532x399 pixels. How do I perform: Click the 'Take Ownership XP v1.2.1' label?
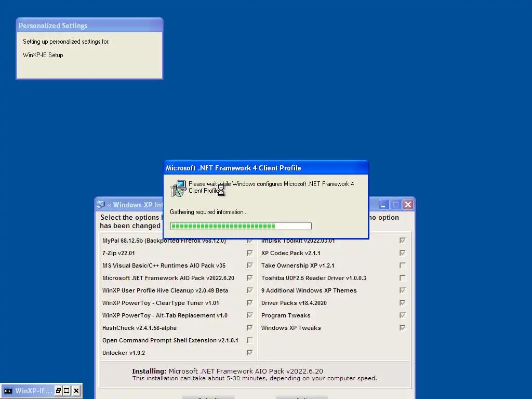298,265
